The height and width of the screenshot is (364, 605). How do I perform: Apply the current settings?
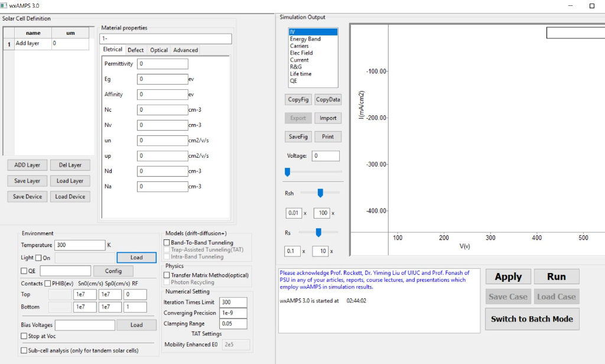[508, 276]
